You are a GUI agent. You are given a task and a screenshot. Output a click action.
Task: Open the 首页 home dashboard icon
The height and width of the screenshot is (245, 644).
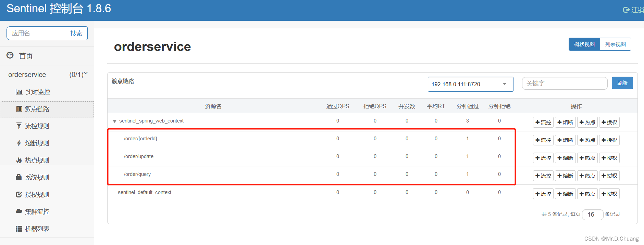10,55
